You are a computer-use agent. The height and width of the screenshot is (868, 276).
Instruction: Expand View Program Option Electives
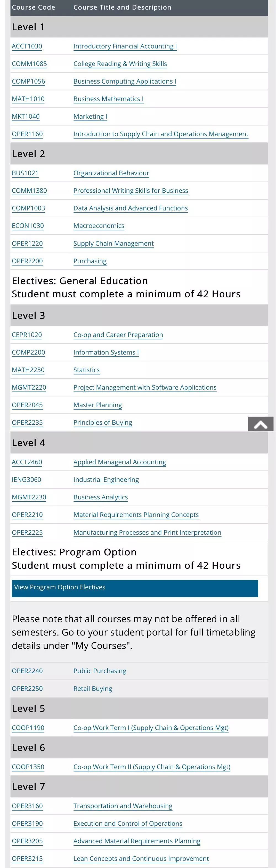pos(135,587)
